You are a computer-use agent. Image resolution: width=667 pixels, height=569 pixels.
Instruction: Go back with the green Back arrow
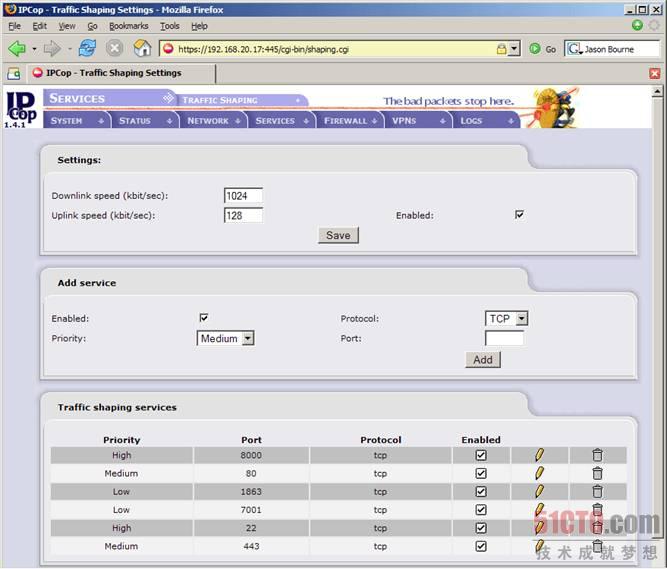pyautogui.click(x=17, y=49)
